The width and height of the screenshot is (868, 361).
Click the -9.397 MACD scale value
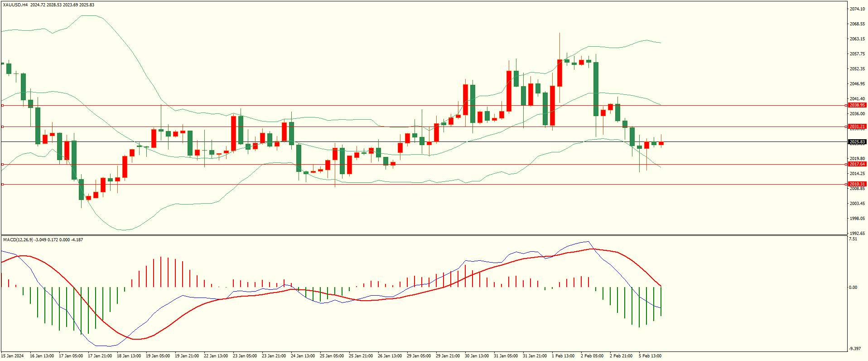855,349
